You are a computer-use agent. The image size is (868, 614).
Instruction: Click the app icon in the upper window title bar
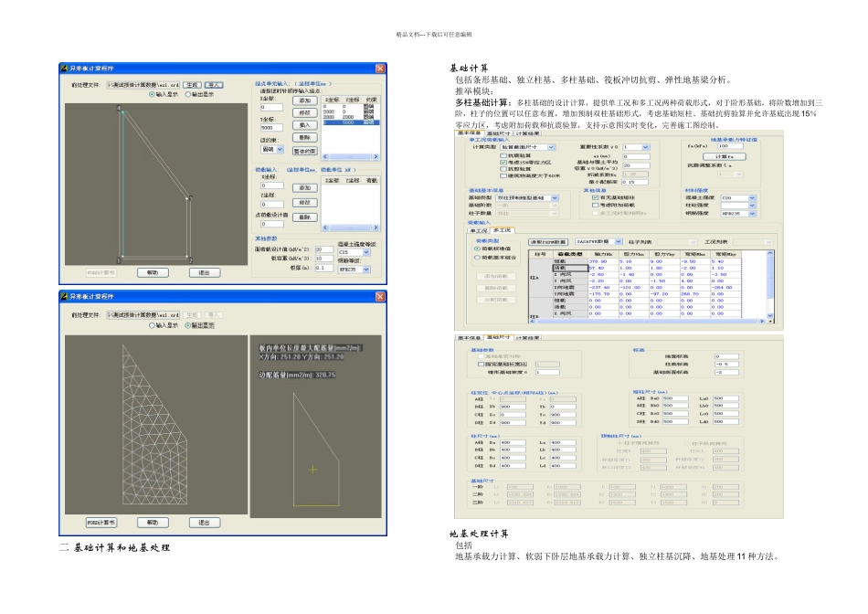(65, 69)
